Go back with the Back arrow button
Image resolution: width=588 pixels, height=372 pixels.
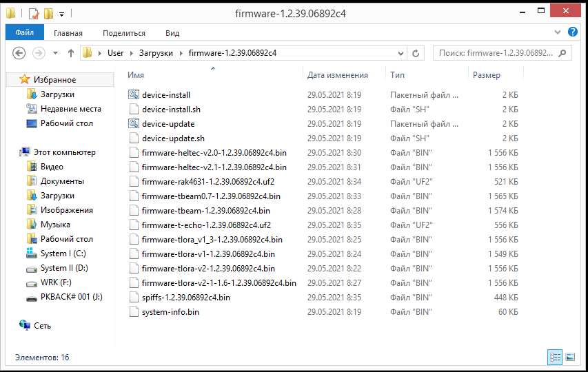(19, 53)
